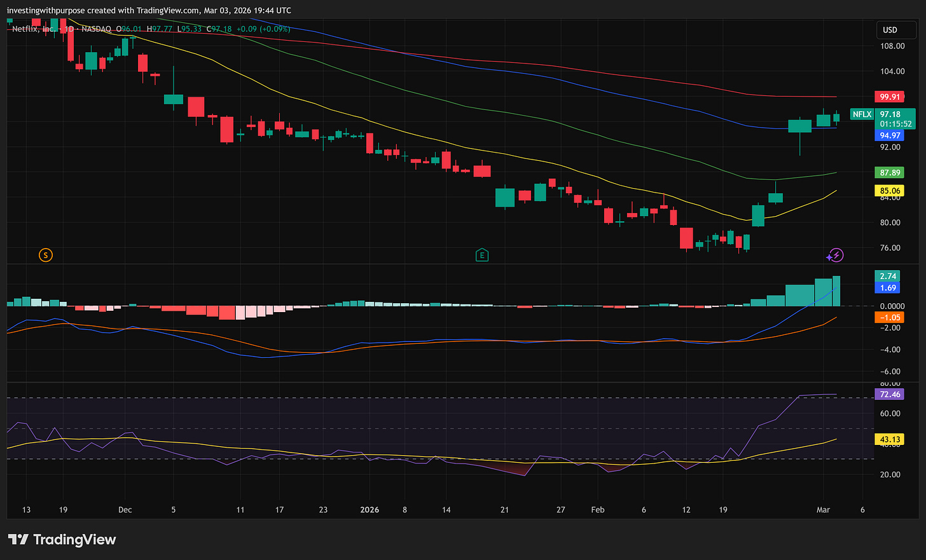Click the Mar date on time axis

(x=823, y=510)
